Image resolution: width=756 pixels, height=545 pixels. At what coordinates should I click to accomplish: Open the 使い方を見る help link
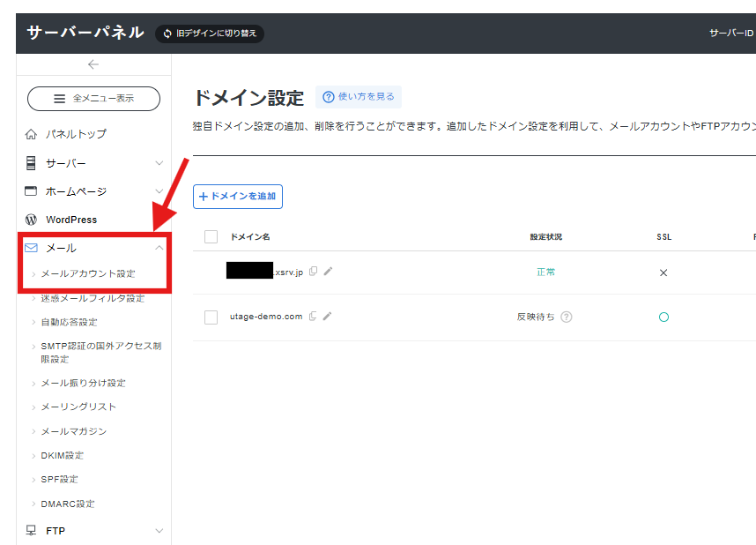point(359,97)
